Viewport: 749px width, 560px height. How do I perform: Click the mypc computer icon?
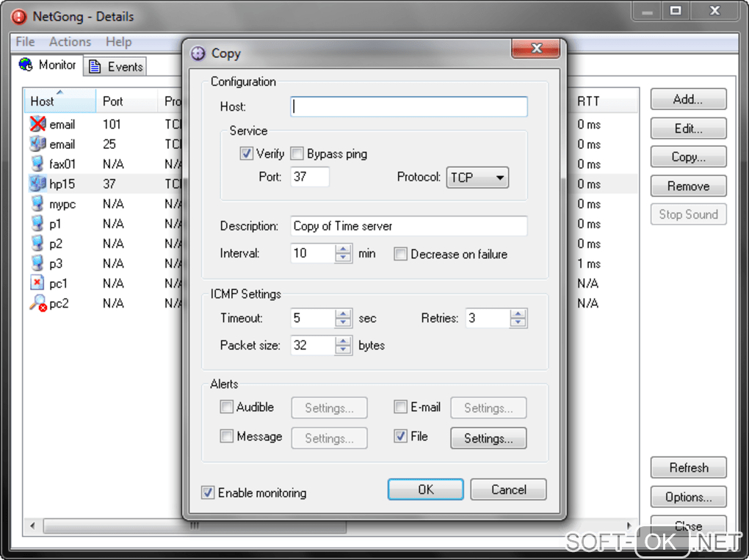37,204
